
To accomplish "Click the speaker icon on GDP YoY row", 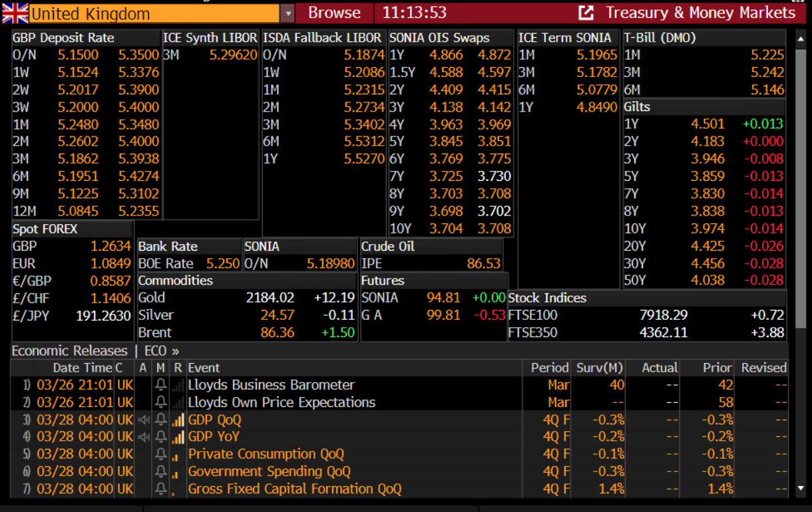I will pyautogui.click(x=143, y=437).
